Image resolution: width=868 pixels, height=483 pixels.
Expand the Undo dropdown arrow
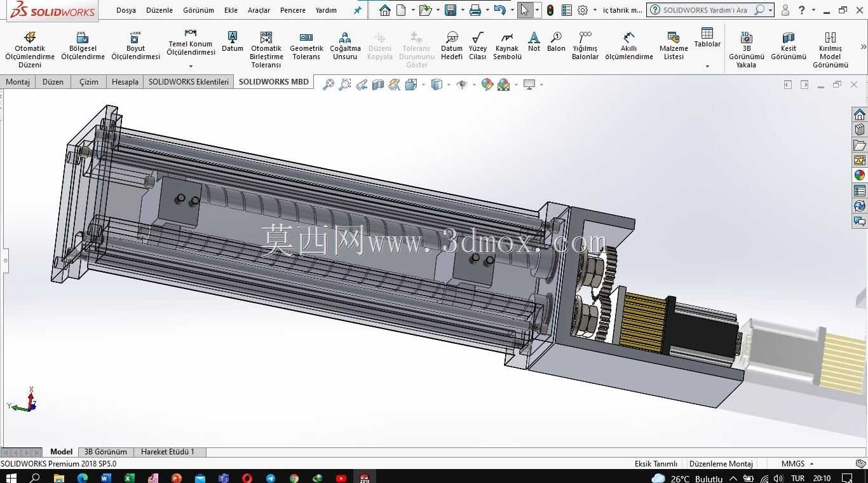[512, 10]
